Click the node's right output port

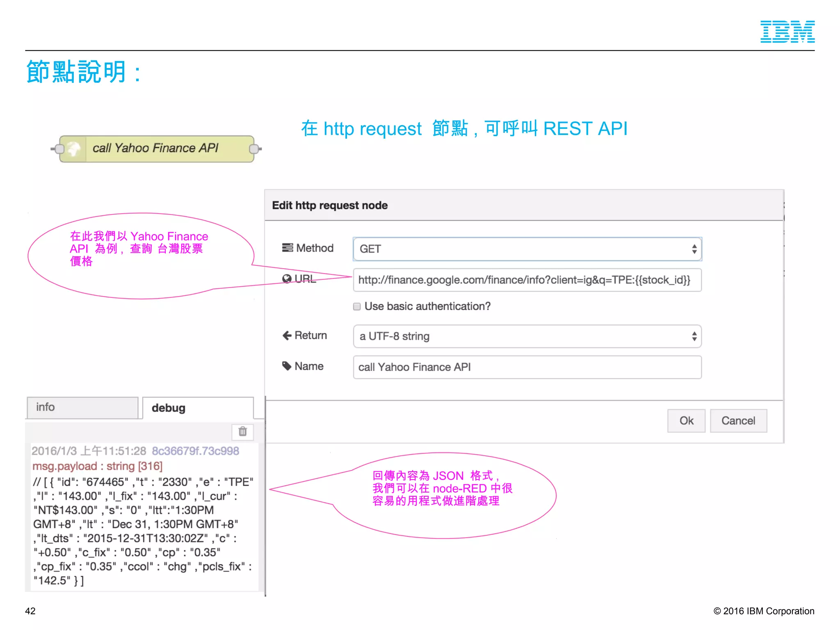click(255, 149)
